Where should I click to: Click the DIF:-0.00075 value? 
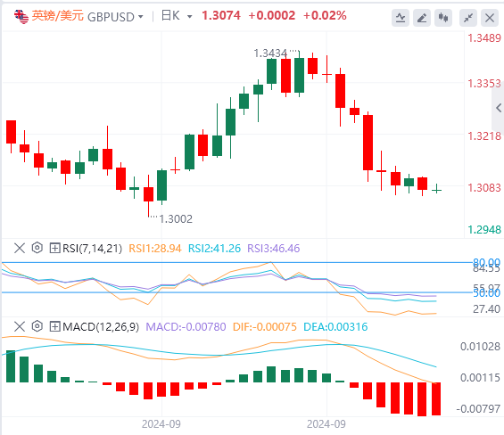point(265,327)
